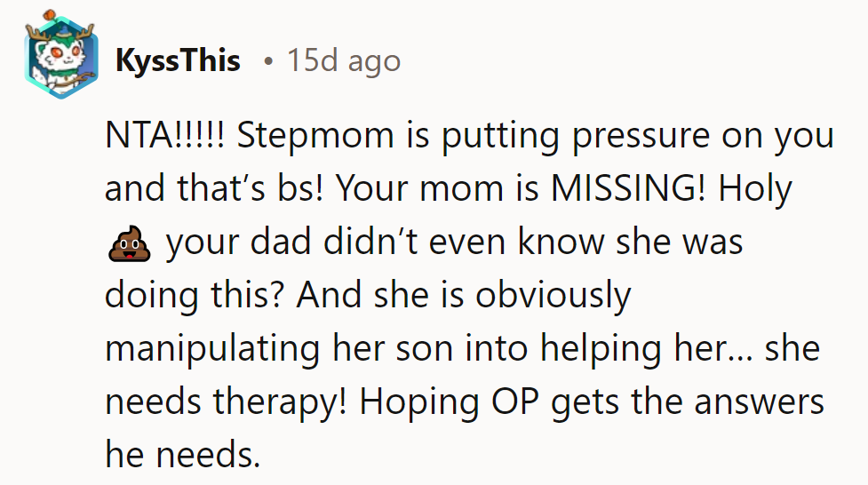
Task: Click the word dad in the comment
Action: click(x=279, y=243)
